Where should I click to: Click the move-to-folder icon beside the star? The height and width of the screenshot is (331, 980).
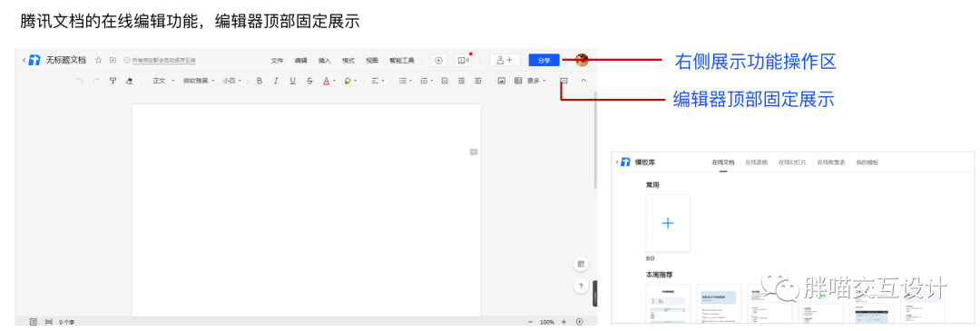(x=113, y=60)
